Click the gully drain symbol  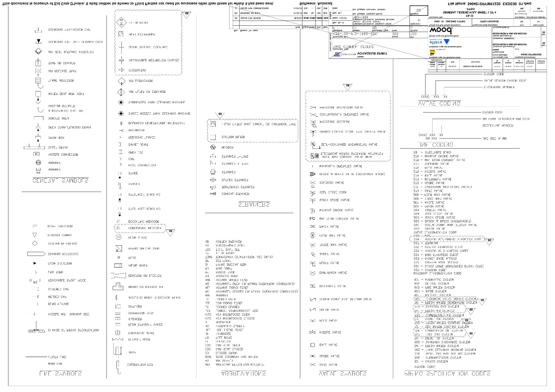coord(34,147)
